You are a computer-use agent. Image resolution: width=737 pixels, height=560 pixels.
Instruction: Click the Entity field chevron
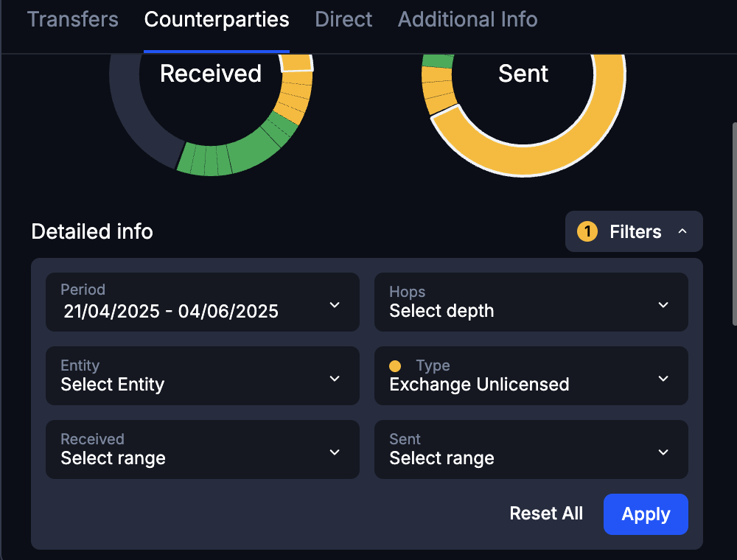[x=335, y=377]
